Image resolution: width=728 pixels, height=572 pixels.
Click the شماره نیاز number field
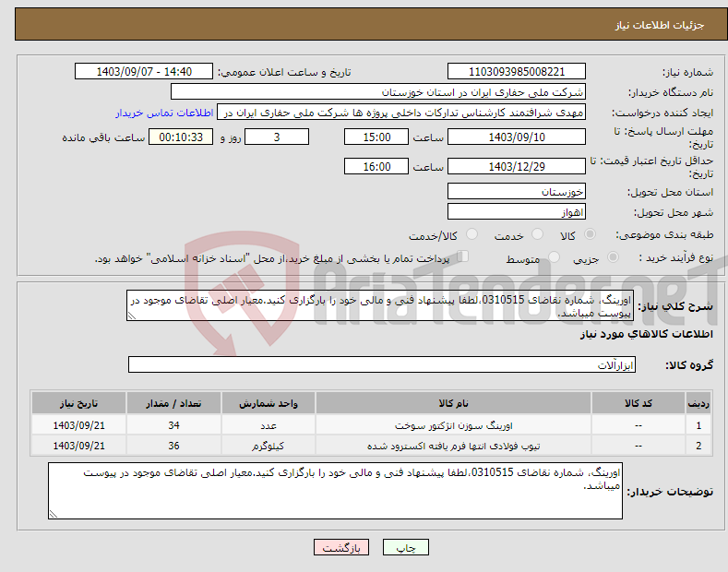point(517,72)
